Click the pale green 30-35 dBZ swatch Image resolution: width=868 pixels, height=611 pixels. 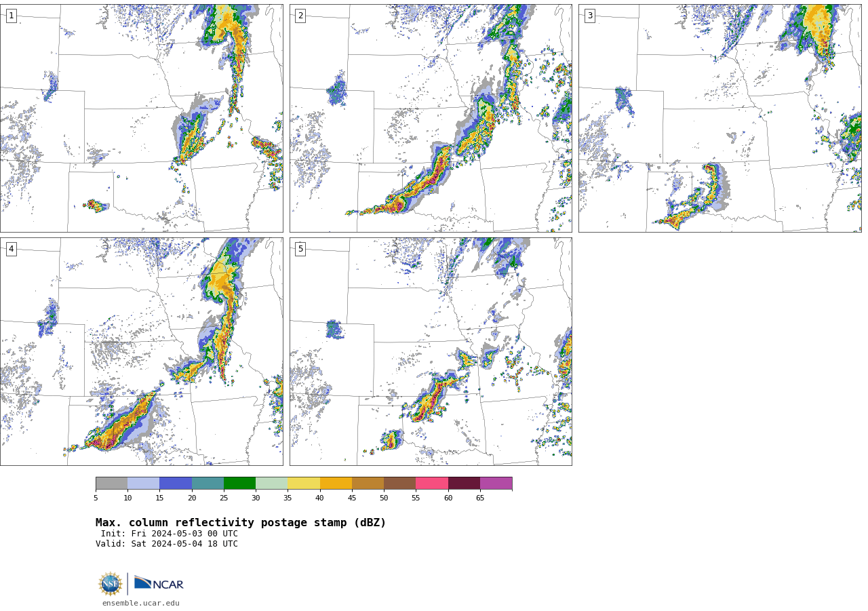point(271,483)
